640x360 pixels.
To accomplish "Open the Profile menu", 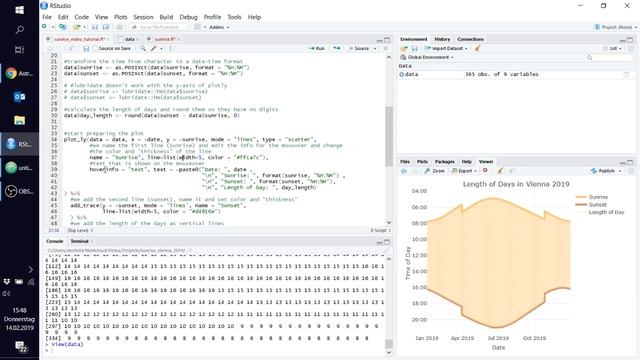I will pos(212,17).
